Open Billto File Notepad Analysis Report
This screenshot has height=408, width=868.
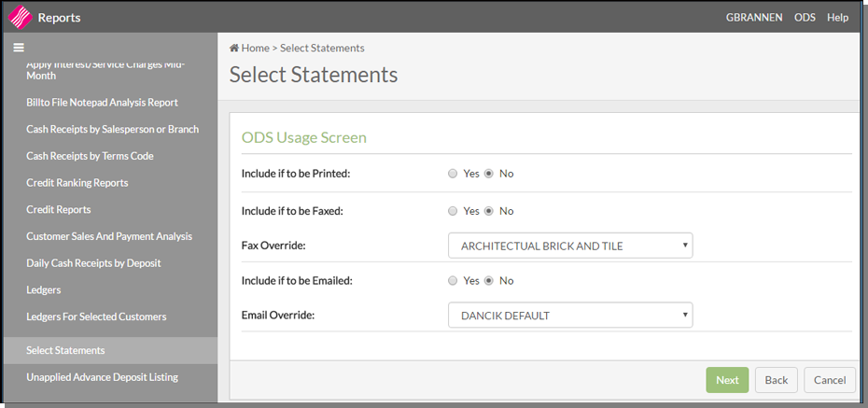(x=102, y=103)
